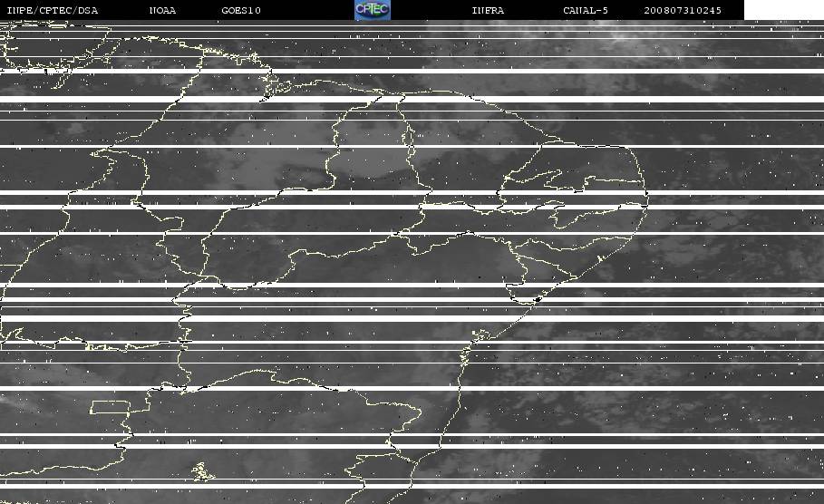Click the small coastal island outline below bay
This screenshot has height=504, width=824.
click(x=480, y=335)
